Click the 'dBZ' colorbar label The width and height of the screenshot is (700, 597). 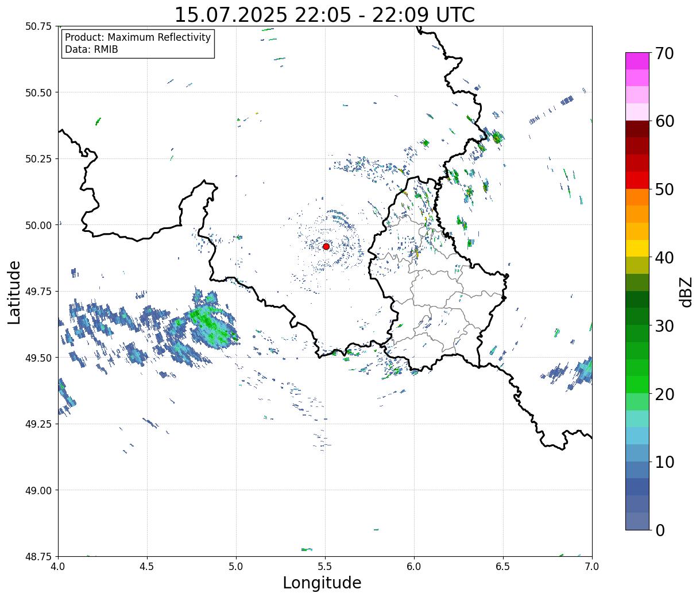coord(686,291)
